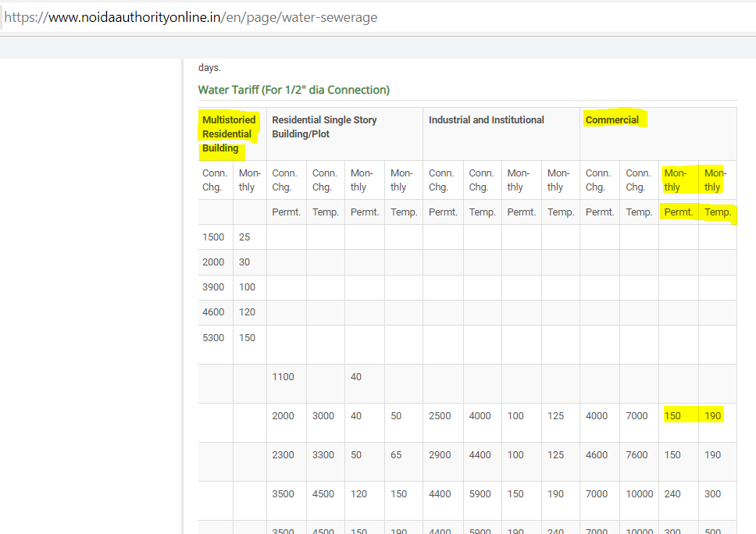Click the '30' monthly cell
The width and height of the screenshot is (756, 534).
[250, 262]
